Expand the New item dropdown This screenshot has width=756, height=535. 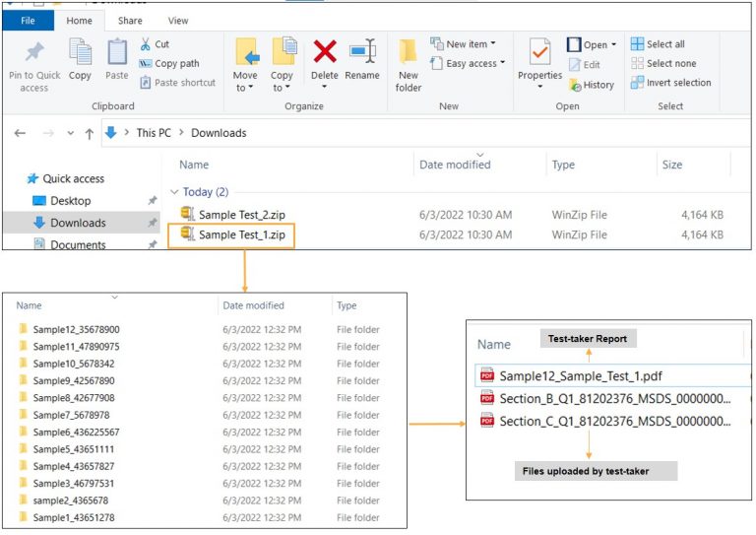(x=465, y=44)
